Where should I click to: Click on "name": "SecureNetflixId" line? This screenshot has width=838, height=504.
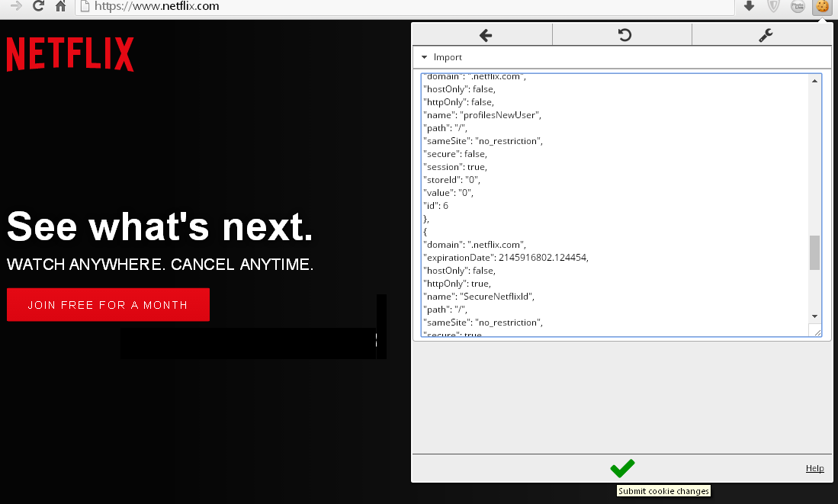tap(478, 297)
